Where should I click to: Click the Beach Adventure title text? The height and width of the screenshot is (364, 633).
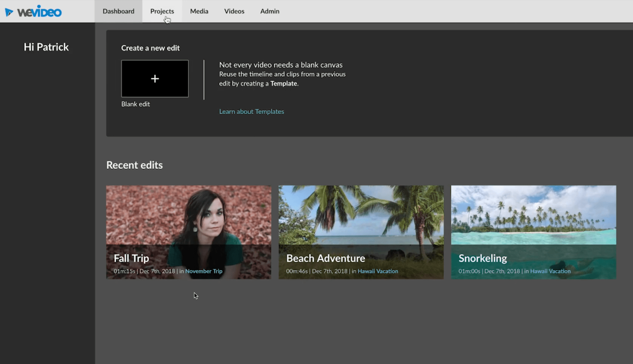click(326, 258)
